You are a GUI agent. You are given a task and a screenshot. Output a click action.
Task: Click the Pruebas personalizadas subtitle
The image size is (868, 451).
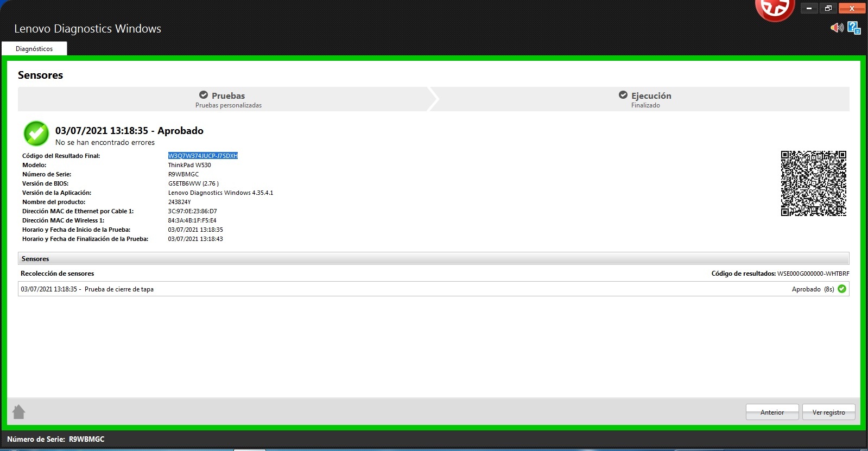229,105
